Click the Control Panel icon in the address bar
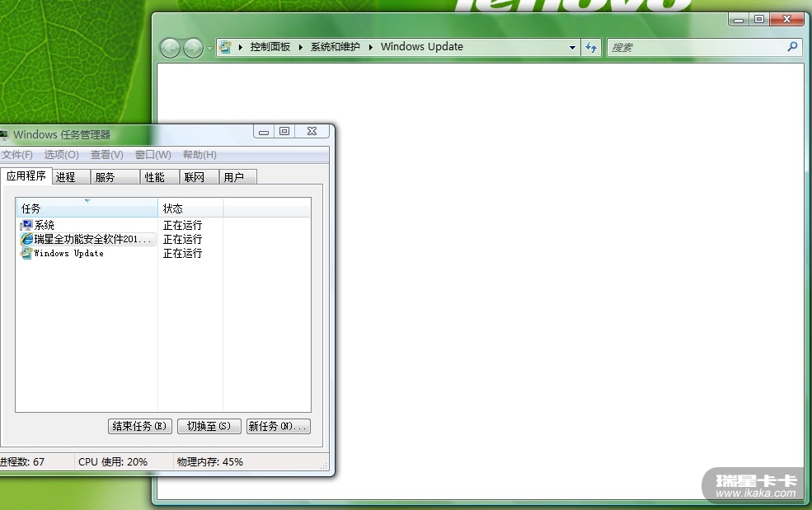This screenshot has width=812, height=510. pos(225,47)
